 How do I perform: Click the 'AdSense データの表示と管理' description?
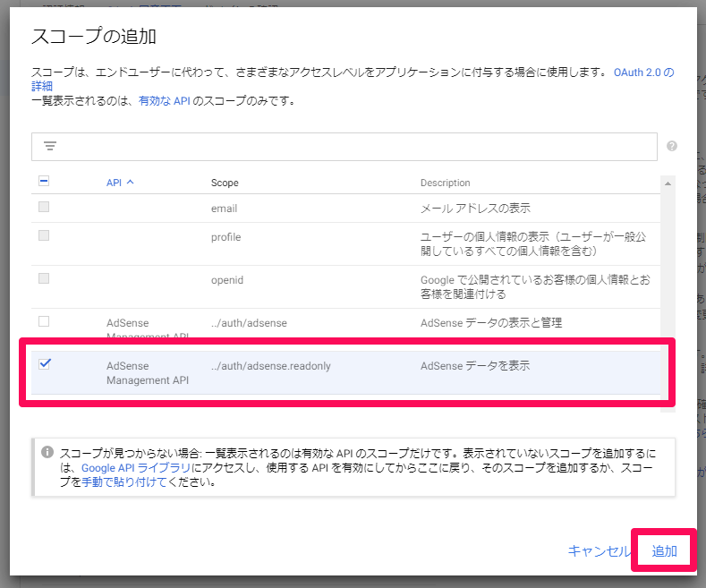click(490, 323)
